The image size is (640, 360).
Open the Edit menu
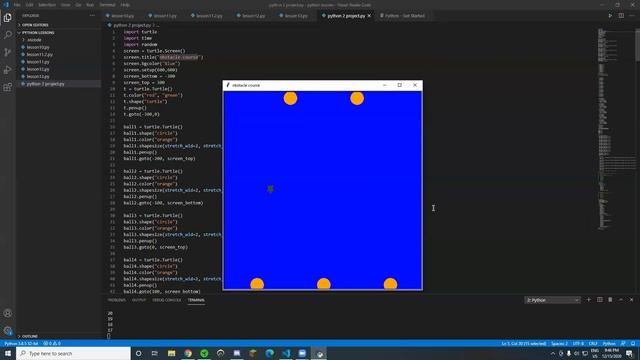pyautogui.click(x=29, y=5)
